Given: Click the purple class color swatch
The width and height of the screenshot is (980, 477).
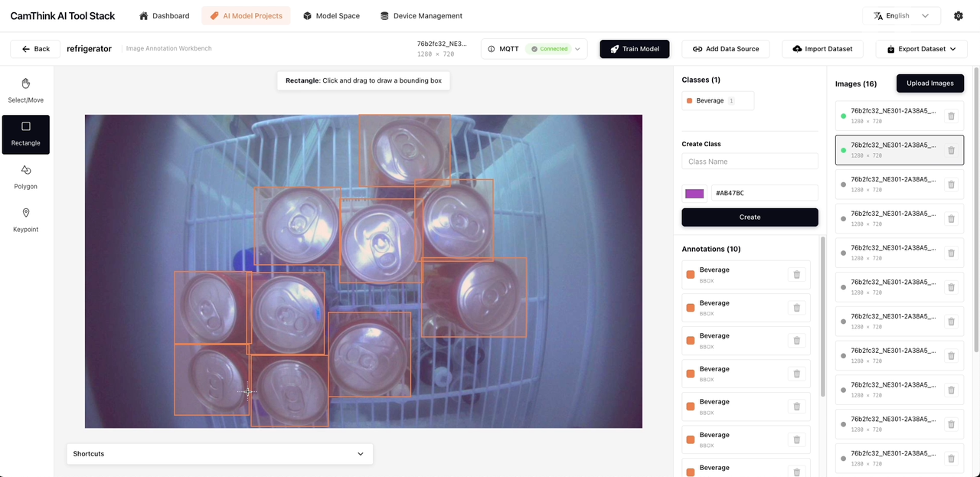Looking at the screenshot, I should tap(694, 194).
